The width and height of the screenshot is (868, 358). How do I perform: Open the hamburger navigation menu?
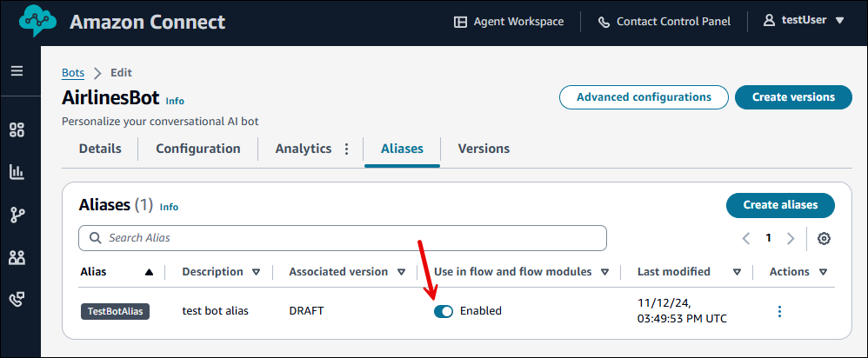point(17,71)
